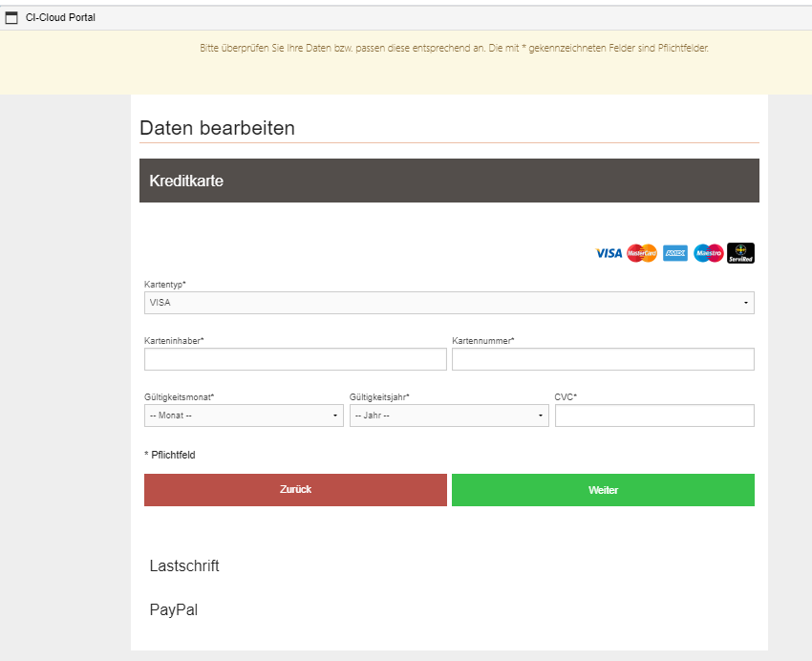Open the Gültigkeitsjahr year dropdown

(449, 416)
